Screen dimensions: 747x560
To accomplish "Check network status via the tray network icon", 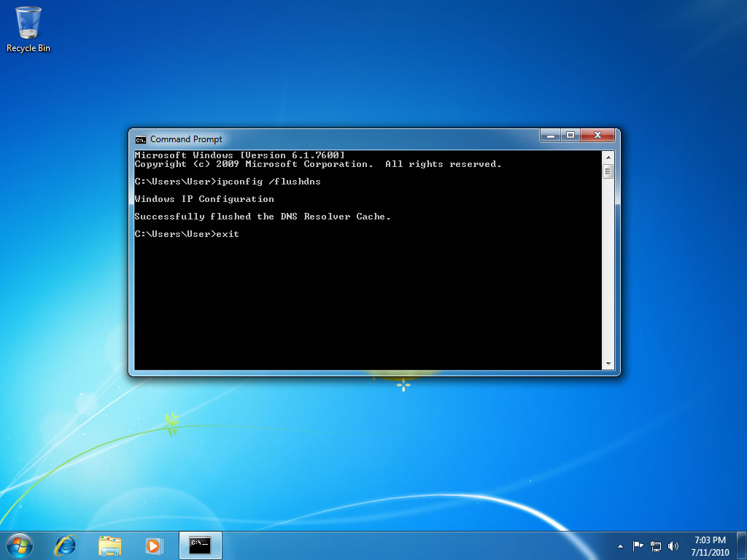I will (655, 545).
